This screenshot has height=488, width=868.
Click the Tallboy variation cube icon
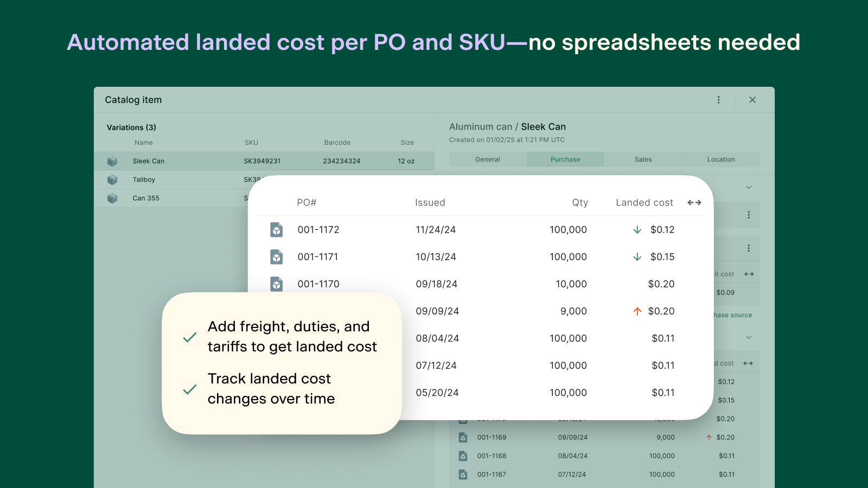[x=112, y=179]
